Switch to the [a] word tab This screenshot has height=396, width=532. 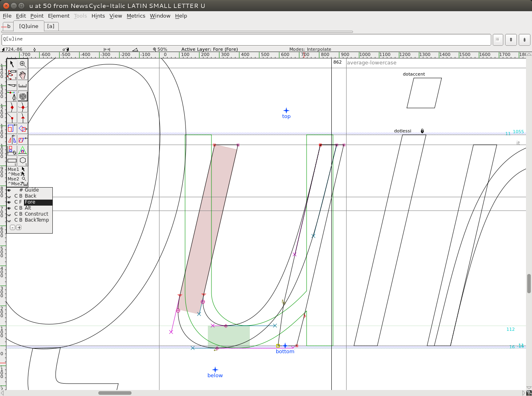(51, 26)
